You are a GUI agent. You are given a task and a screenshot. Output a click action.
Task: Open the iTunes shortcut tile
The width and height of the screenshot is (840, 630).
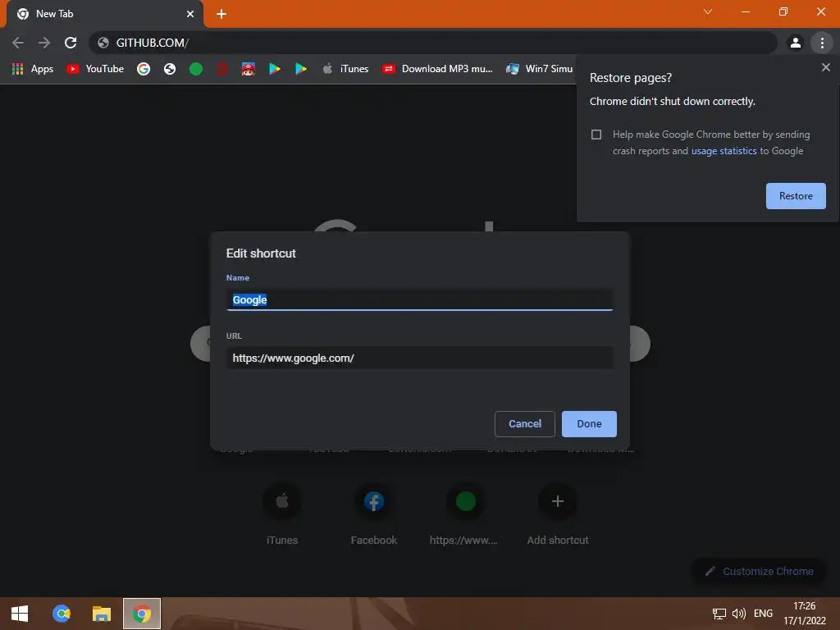click(282, 514)
